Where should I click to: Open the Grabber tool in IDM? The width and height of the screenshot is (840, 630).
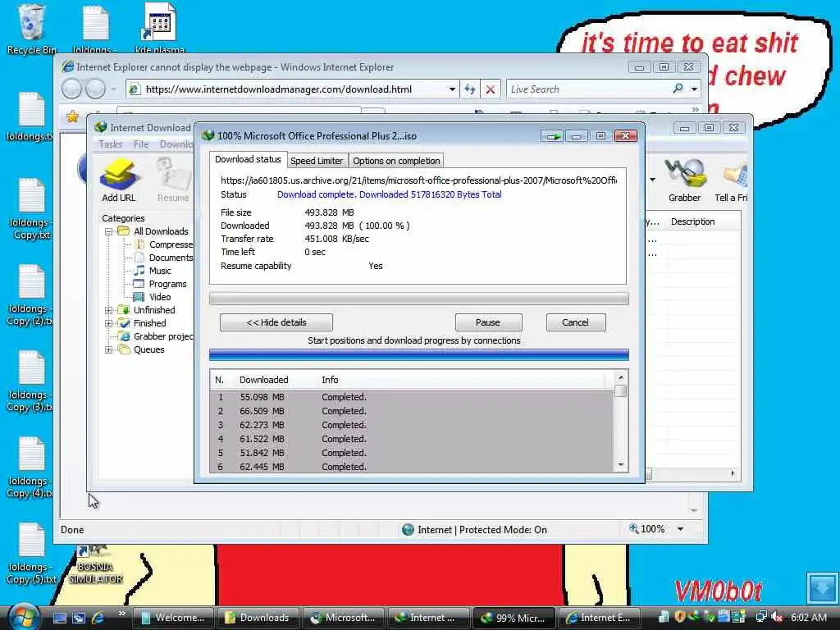click(x=684, y=180)
